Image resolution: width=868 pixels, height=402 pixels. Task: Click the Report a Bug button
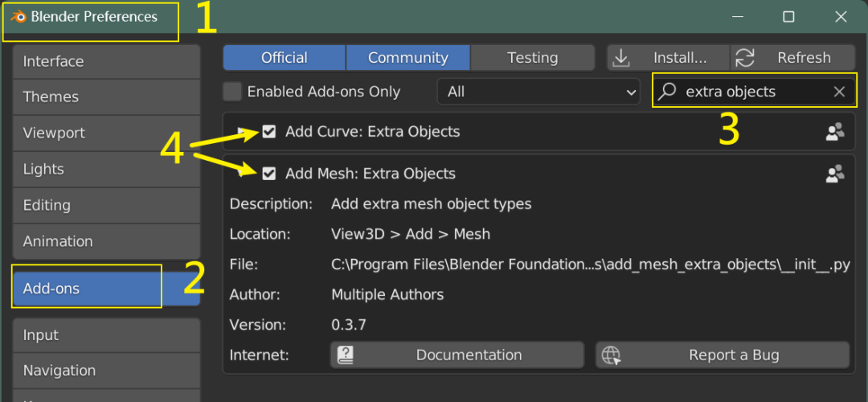tap(723, 355)
